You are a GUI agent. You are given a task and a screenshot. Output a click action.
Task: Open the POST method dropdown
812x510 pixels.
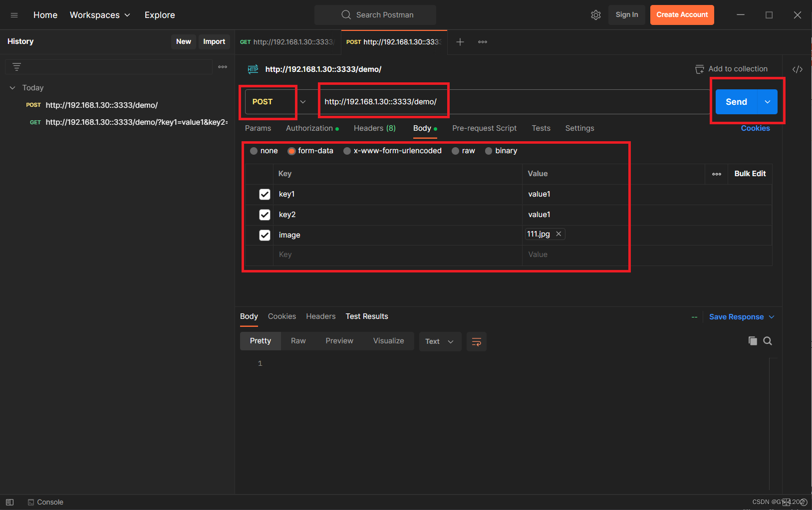pos(303,102)
